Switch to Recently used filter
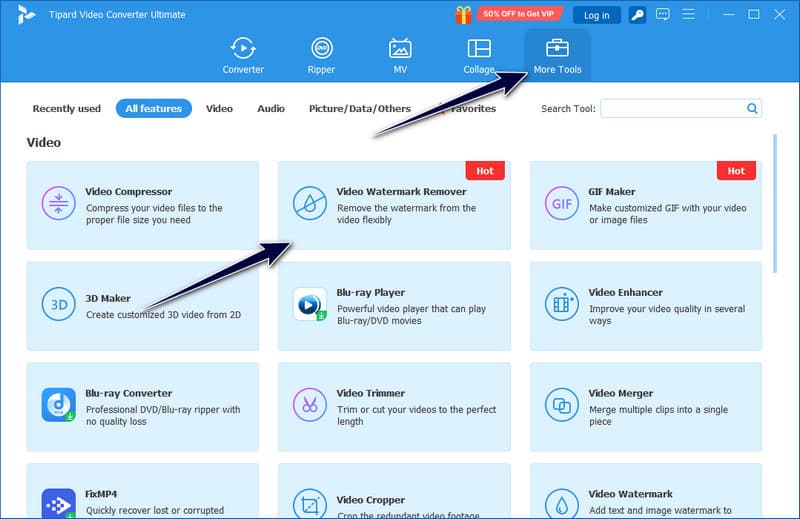This screenshot has height=519, width=800. 67,109
